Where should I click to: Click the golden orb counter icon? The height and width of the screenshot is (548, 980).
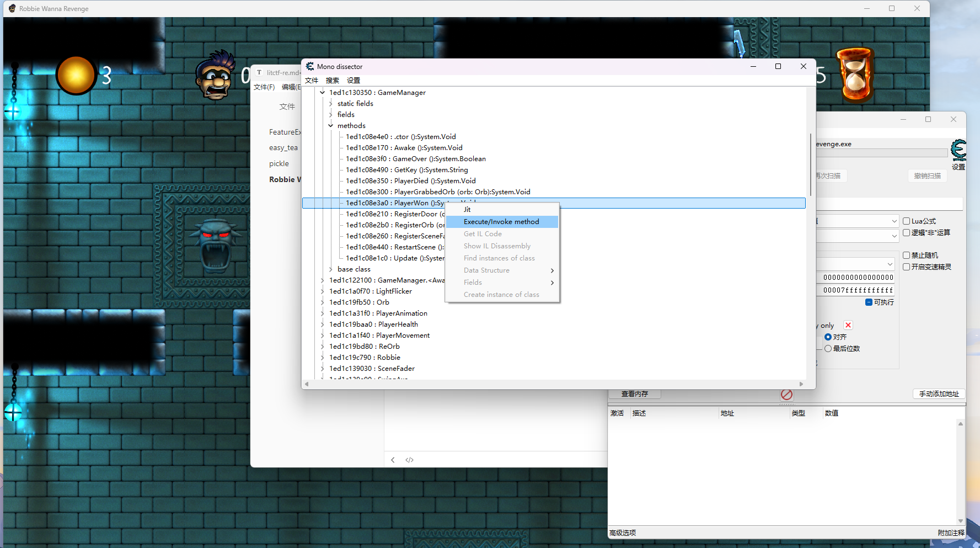coord(76,76)
